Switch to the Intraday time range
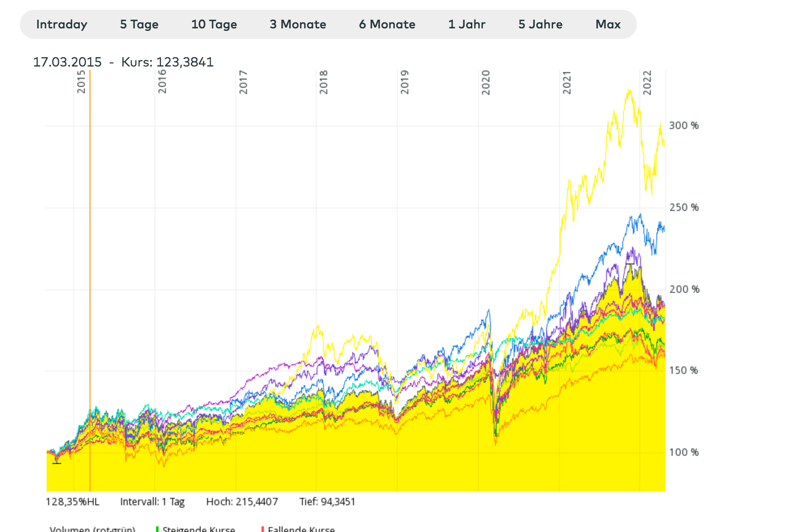The height and width of the screenshot is (532, 793). (62, 24)
